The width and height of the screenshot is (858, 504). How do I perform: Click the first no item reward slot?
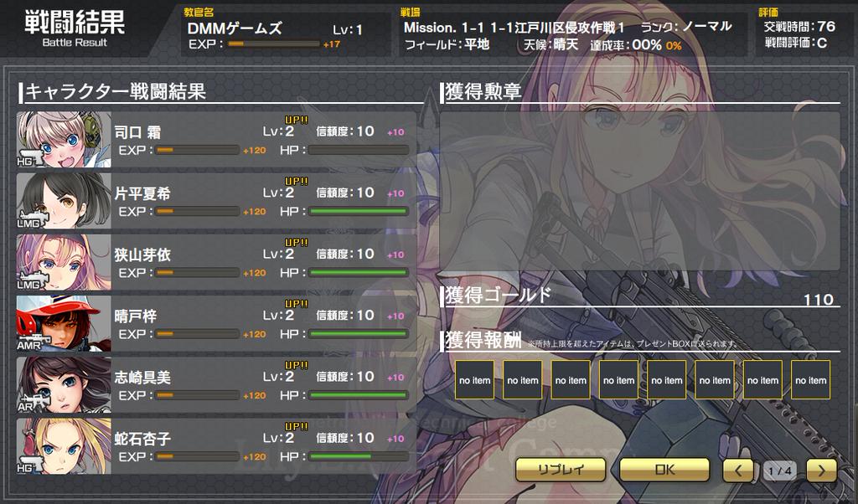point(474,380)
